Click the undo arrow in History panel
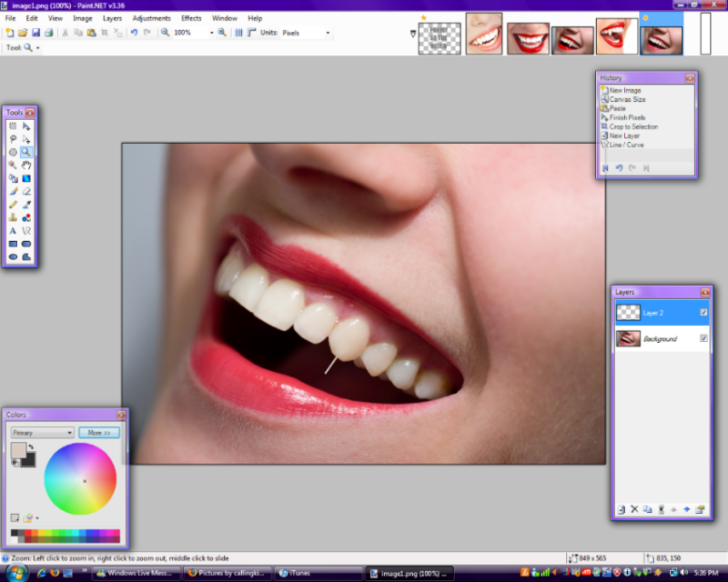This screenshot has width=728, height=582. point(619,168)
